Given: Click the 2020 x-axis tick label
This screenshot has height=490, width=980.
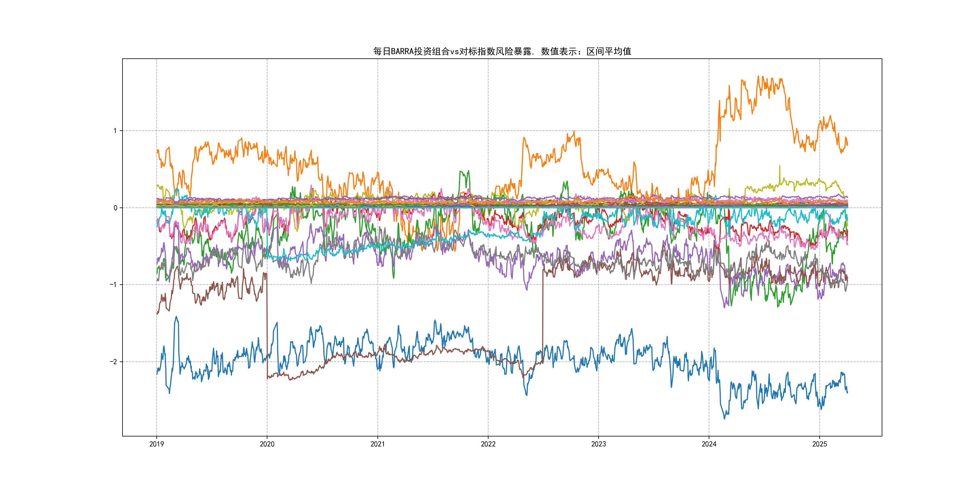Looking at the screenshot, I should [267, 444].
